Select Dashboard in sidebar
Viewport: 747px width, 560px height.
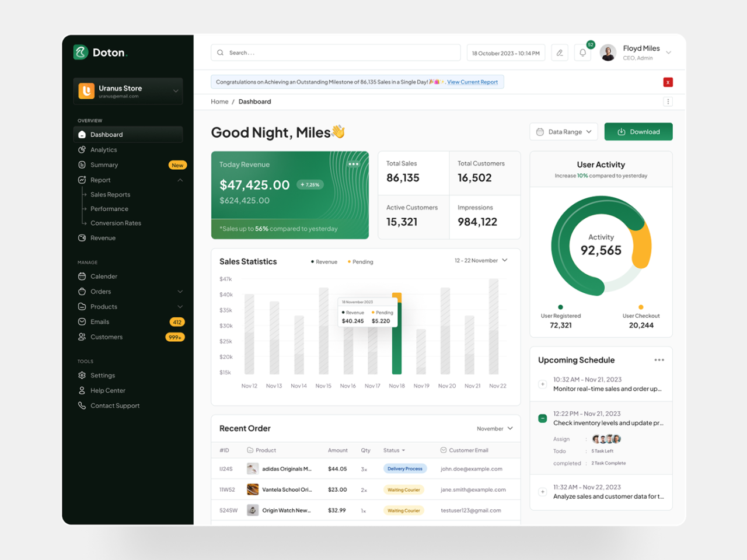tap(128, 135)
